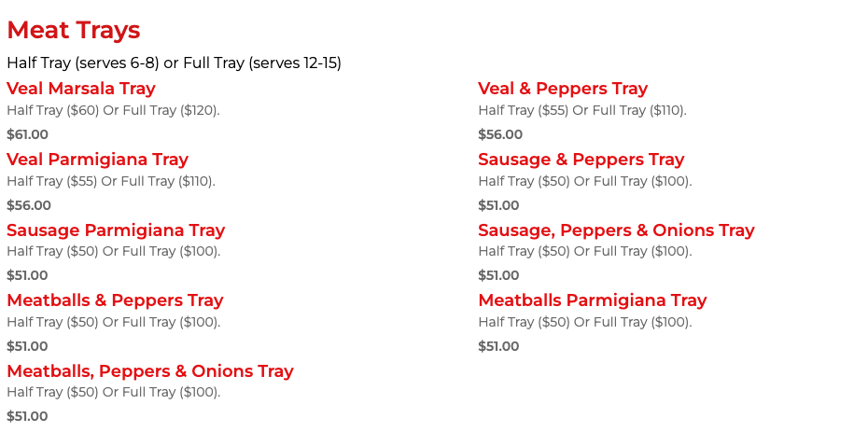The image size is (868, 446).
Task: Click the Veal & Peppers tray pricing description
Action: click(582, 110)
